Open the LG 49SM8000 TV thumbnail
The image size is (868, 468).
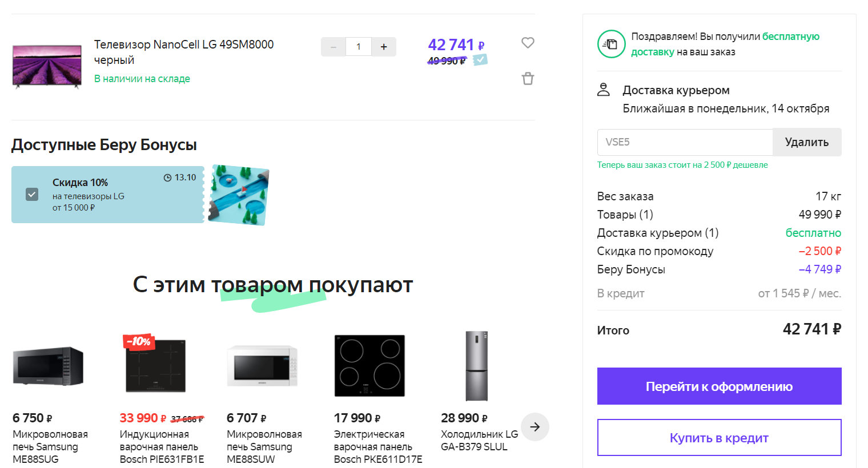(x=47, y=66)
